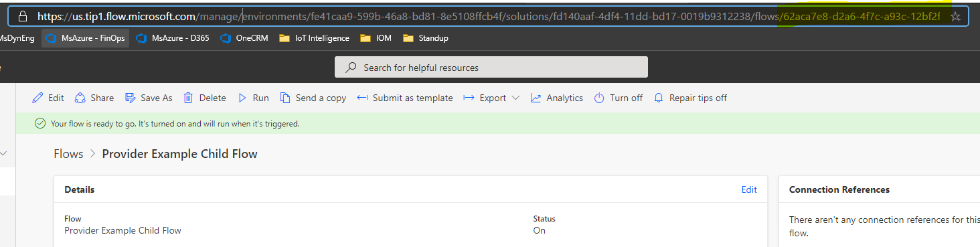Click the Delete label in the toolbar
The height and width of the screenshot is (247, 980).
(x=213, y=98)
